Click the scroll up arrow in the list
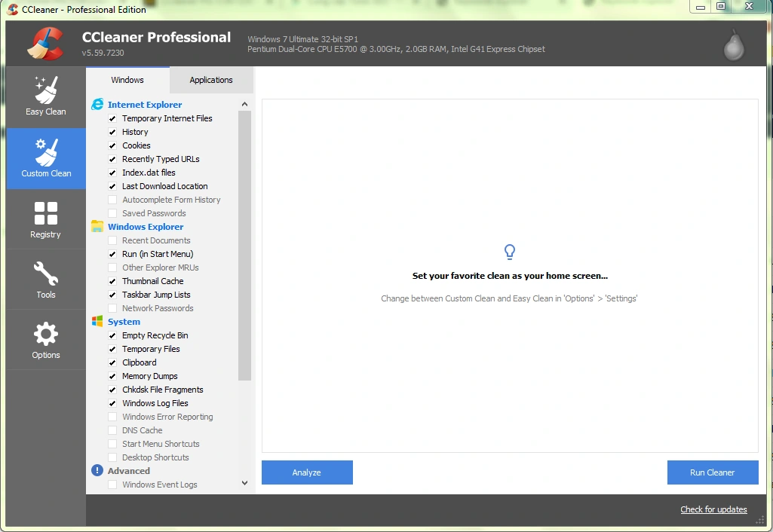The height and width of the screenshot is (532, 773). click(244, 105)
